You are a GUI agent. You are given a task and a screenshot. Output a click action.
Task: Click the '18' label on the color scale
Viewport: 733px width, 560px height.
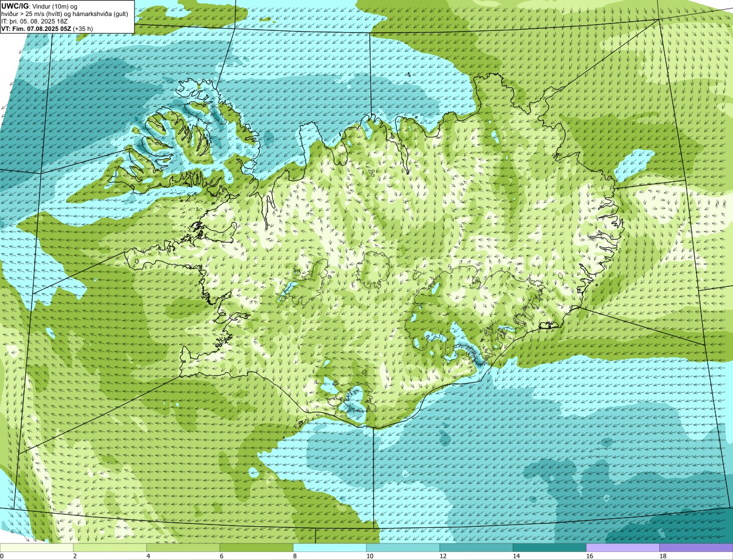[663, 556]
